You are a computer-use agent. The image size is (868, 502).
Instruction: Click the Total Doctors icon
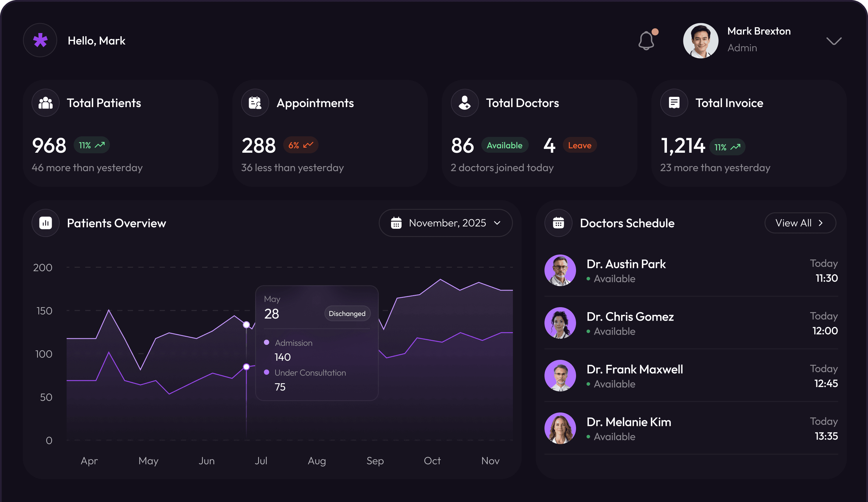tap(465, 103)
